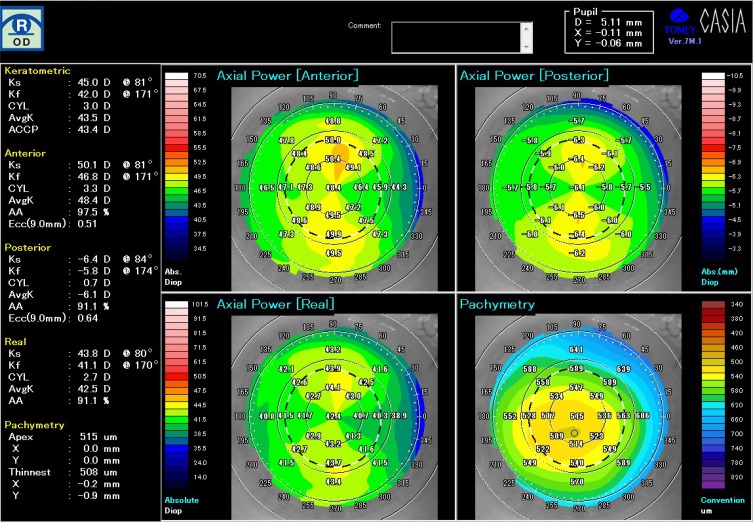Click the Axial Power [Posterior] map title

[x=534, y=75]
